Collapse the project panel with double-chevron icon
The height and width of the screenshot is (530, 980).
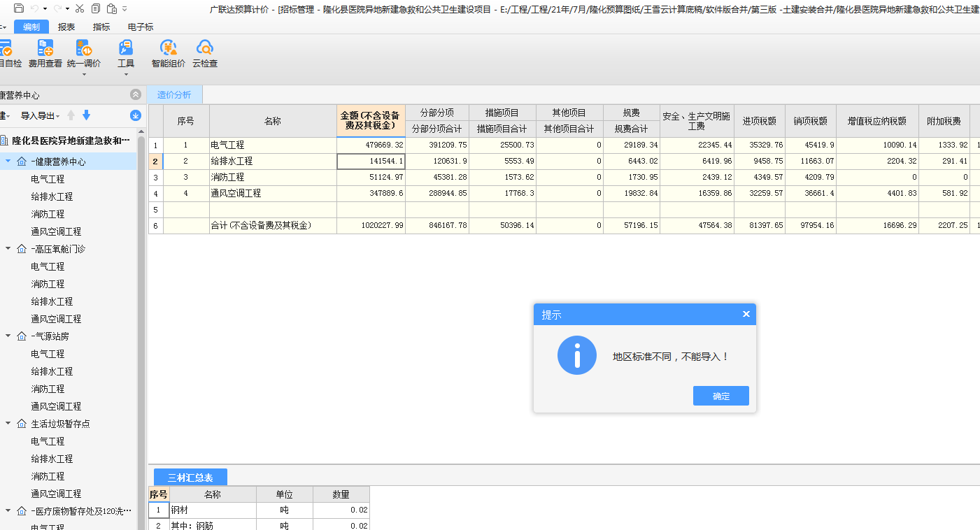[x=136, y=95]
